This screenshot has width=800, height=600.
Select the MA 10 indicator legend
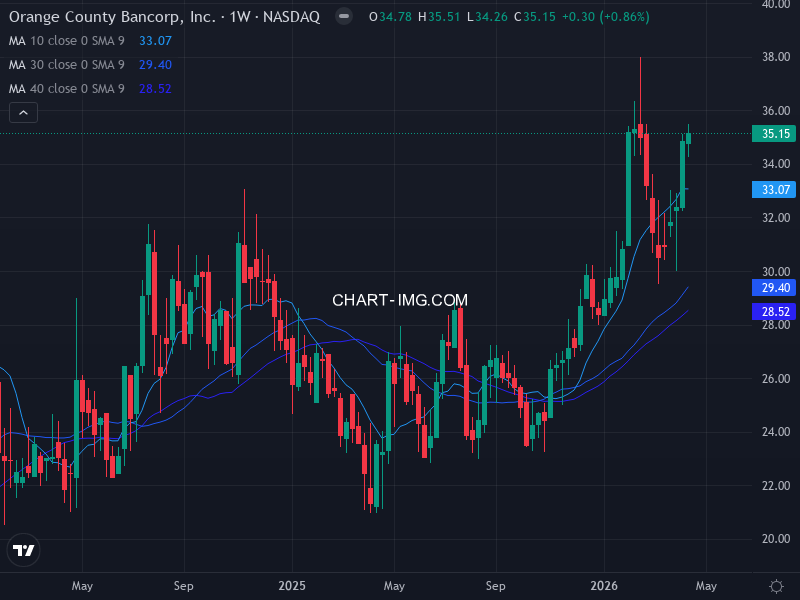(67, 41)
